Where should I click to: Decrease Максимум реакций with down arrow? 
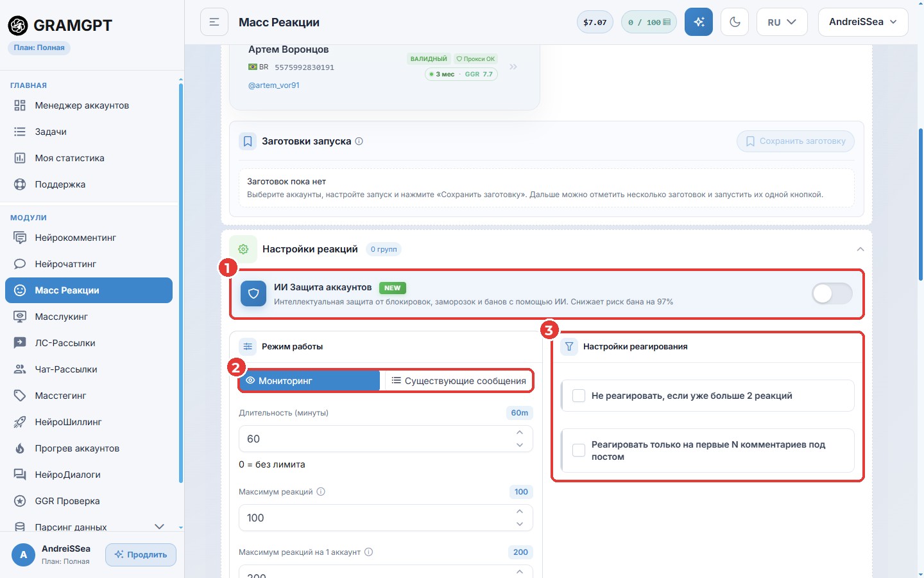(x=520, y=524)
